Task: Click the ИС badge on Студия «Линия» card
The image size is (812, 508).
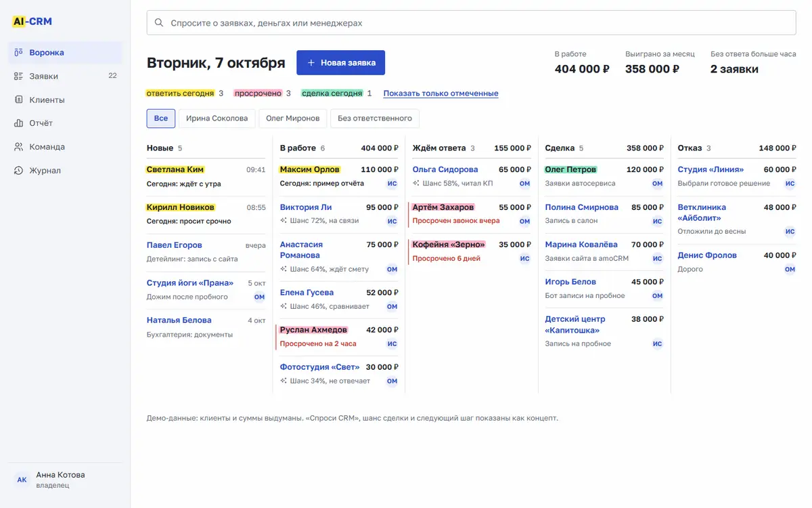Action: tap(790, 184)
